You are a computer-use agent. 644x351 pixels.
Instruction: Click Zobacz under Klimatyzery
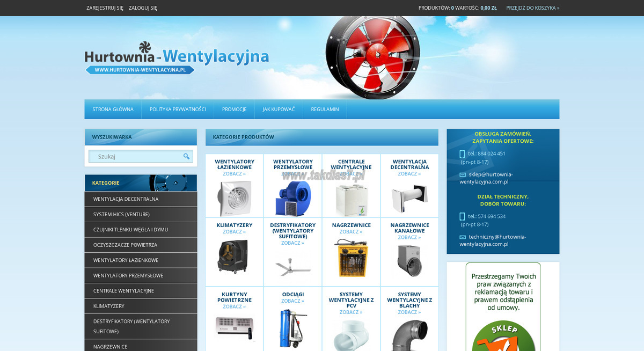235,232
